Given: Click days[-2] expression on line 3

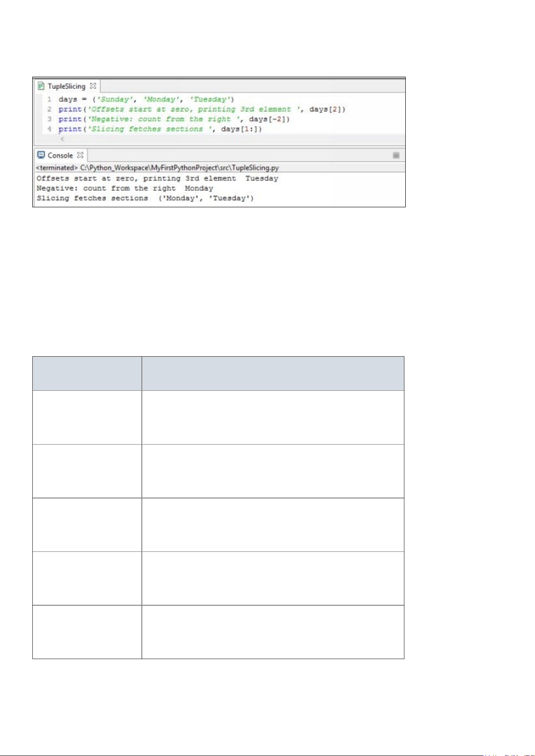Looking at the screenshot, I should [267, 119].
